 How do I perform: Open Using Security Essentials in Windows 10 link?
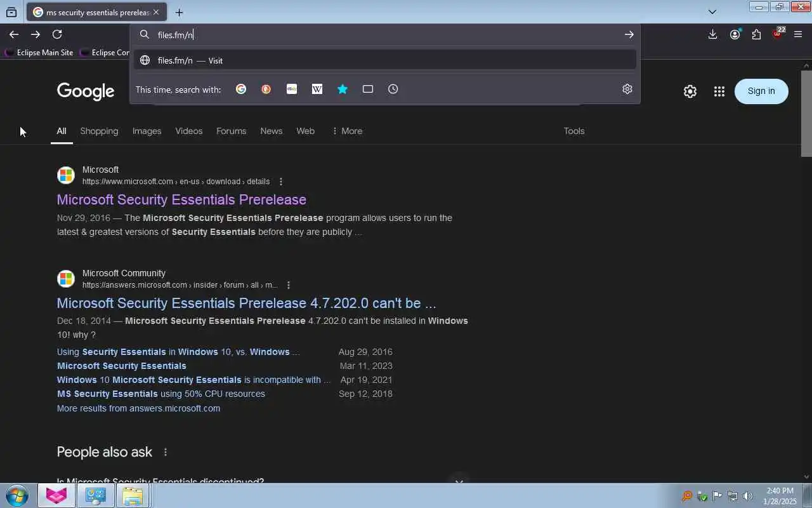coord(178,352)
